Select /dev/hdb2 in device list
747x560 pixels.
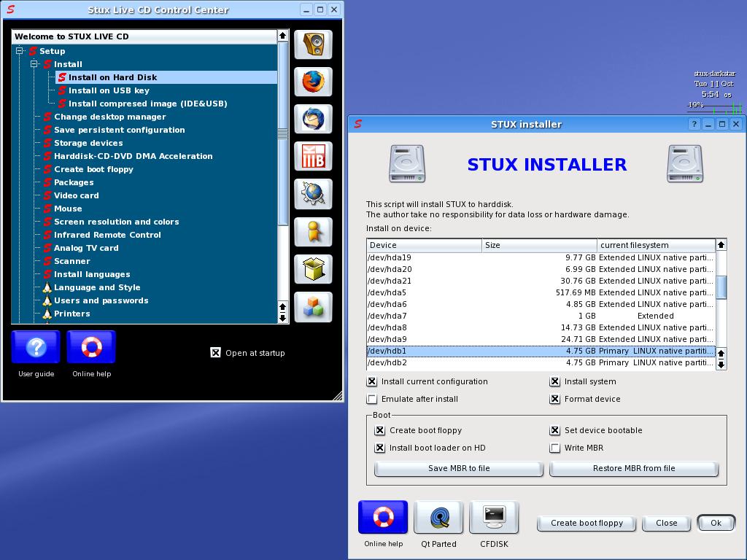coord(541,362)
